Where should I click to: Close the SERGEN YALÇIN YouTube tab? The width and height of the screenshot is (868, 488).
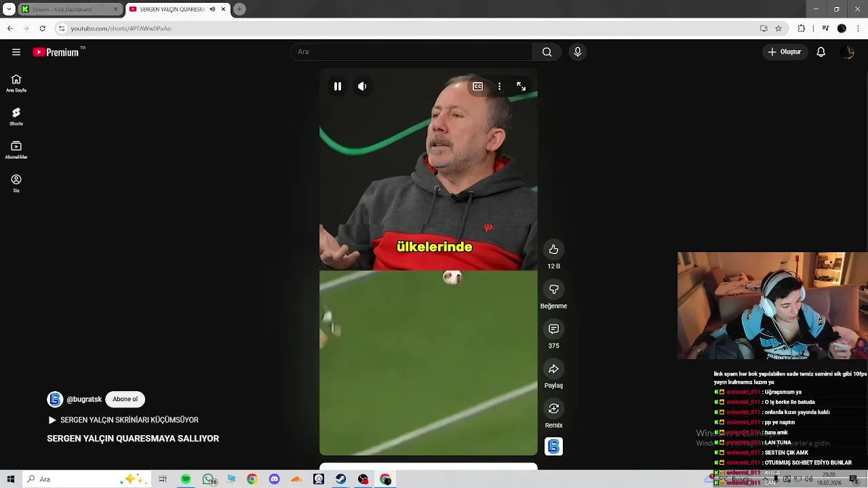point(223,9)
